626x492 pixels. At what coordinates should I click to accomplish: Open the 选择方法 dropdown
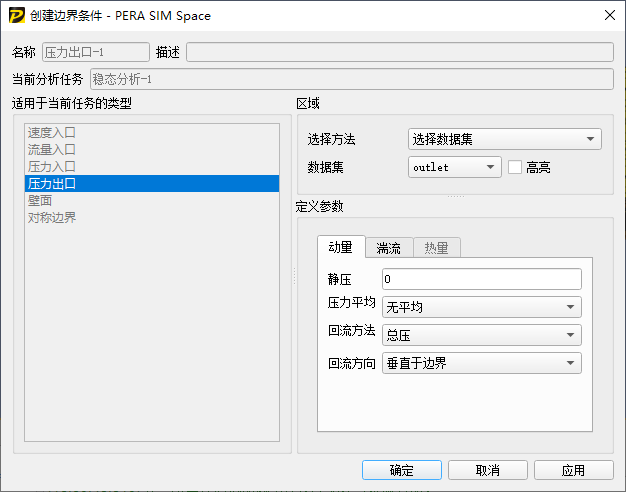(505, 139)
